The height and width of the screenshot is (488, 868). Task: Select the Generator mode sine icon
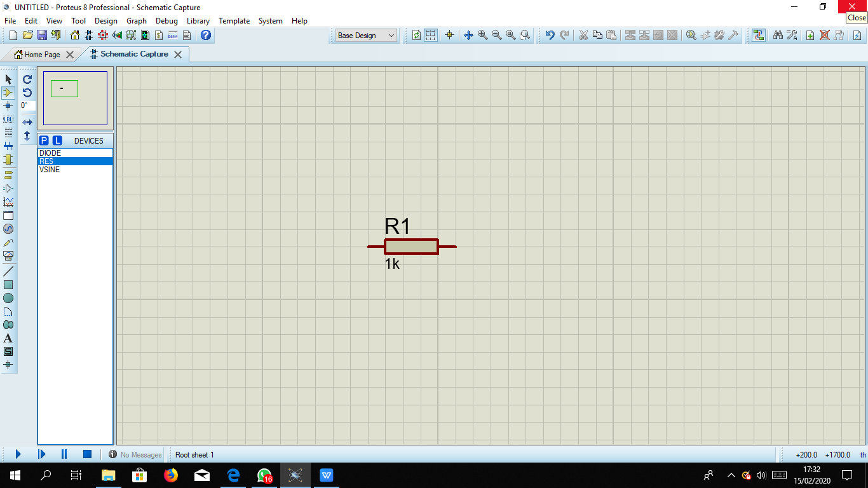coord(8,229)
